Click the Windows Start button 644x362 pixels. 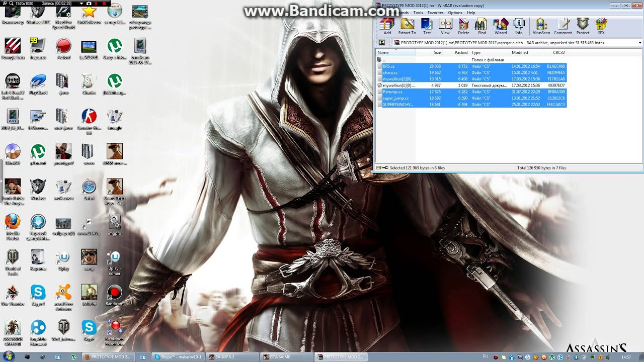click(x=9, y=356)
